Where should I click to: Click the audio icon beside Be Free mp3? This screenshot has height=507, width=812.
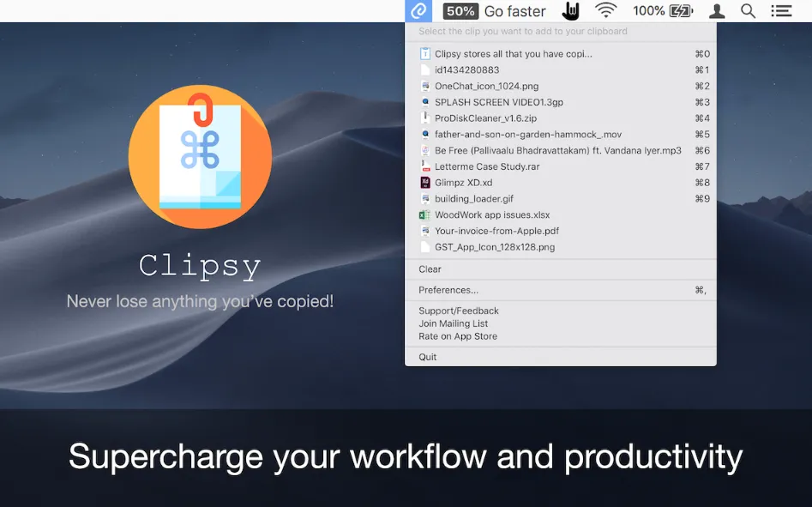(x=425, y=150)
